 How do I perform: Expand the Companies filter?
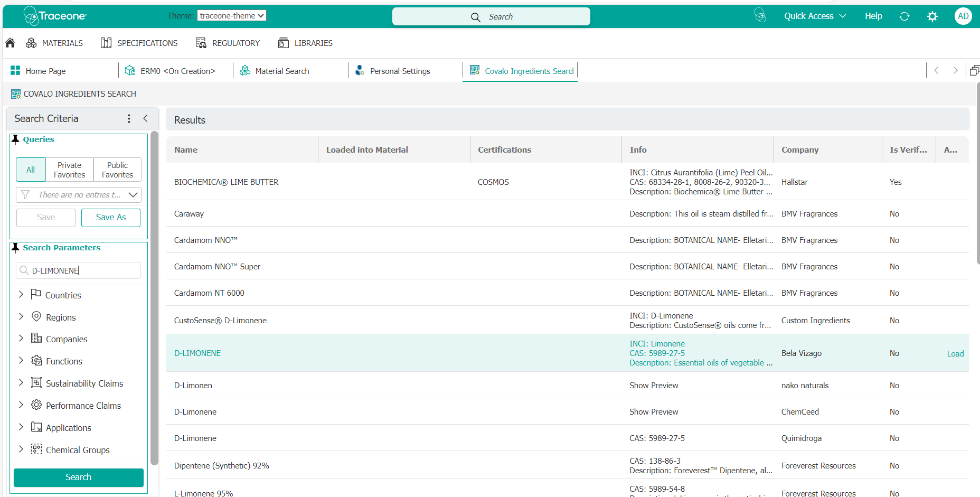coord(21,338)
